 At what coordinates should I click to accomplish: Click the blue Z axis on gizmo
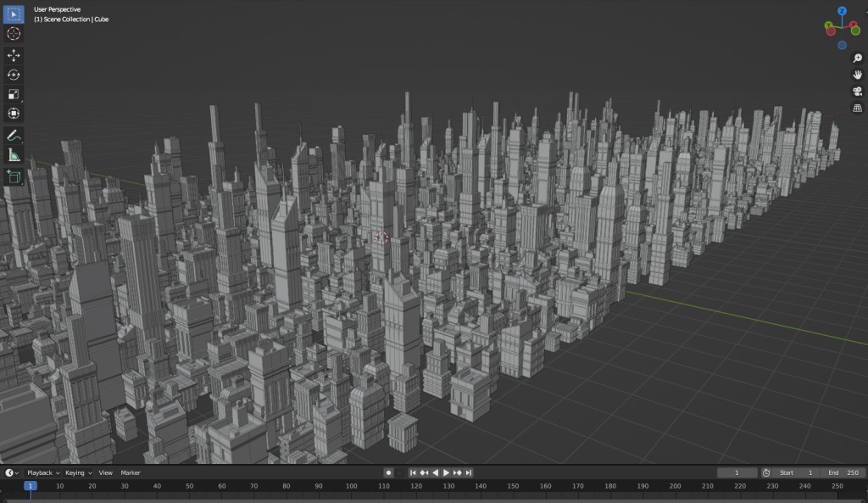(x=842, y=12)
